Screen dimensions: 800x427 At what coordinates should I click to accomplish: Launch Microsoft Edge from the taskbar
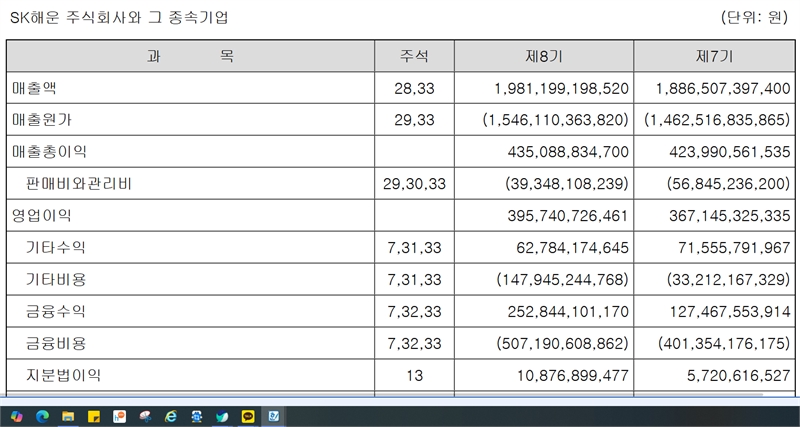(x=42, y=417)
